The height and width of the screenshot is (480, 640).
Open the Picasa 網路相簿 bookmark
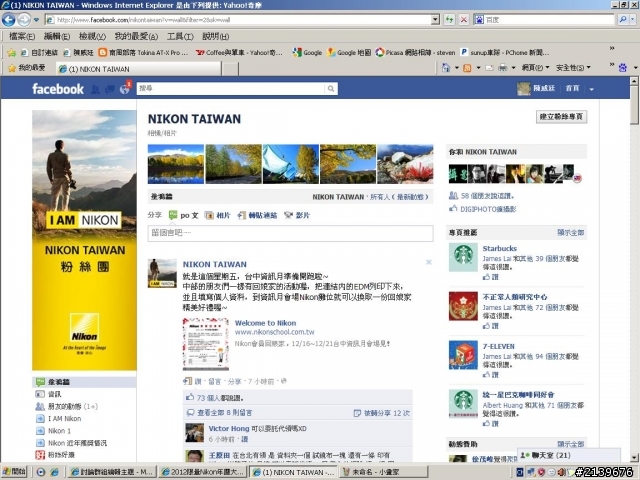[415, 52]
